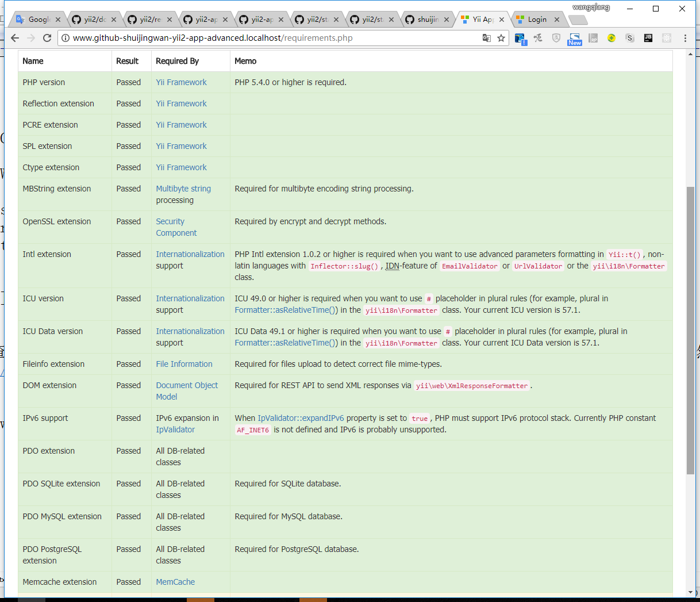Open the MemCache link
700x602 pixels.
pyautogui.click(x=175, y=582)
